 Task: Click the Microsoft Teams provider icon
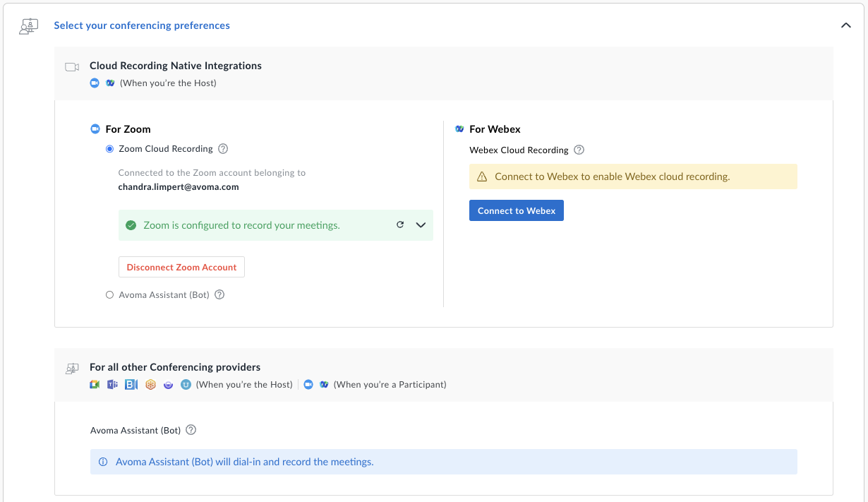click(112, 385)
